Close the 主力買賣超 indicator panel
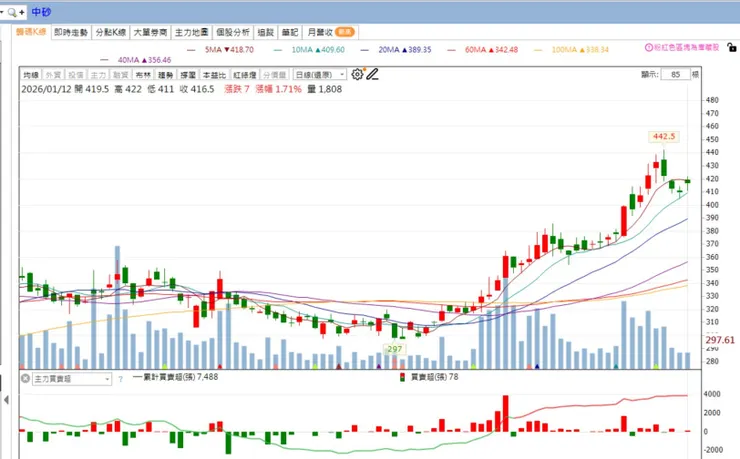Image resolution: width=740 pixels, height=459 pixels. coord(25,378)
